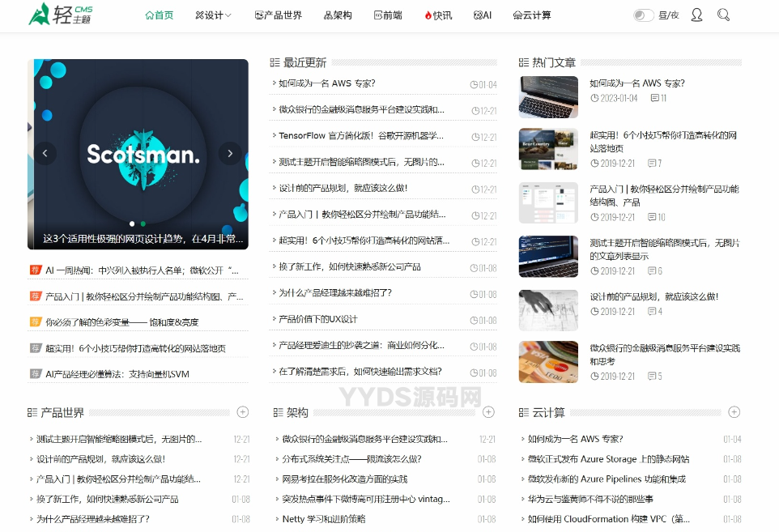Click the Scotsman carousel banner image

138,138
